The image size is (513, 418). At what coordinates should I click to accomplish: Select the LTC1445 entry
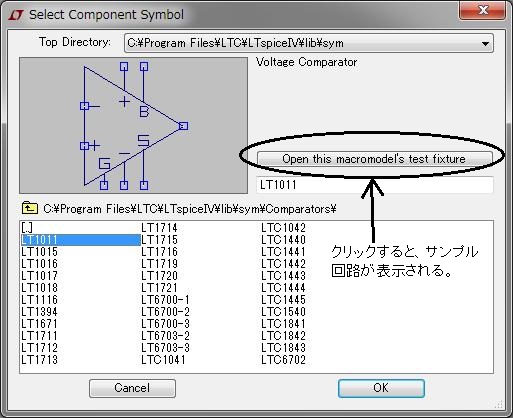tap(283, 300)
